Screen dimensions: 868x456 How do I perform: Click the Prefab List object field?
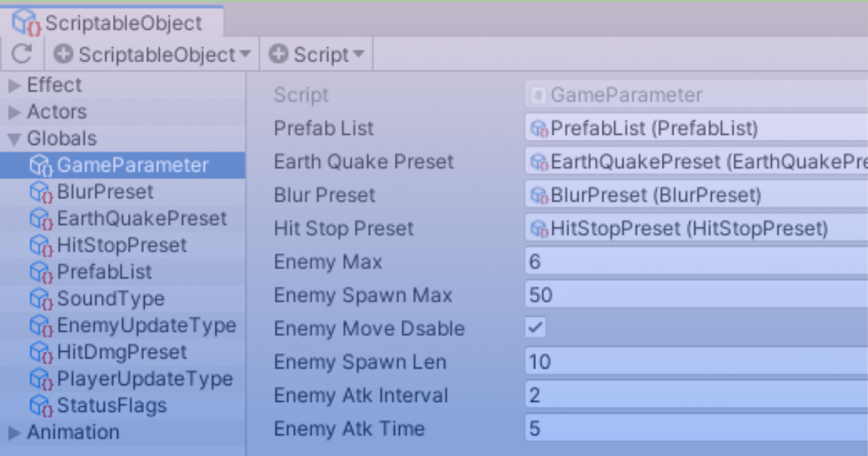(x=694, y=129)
